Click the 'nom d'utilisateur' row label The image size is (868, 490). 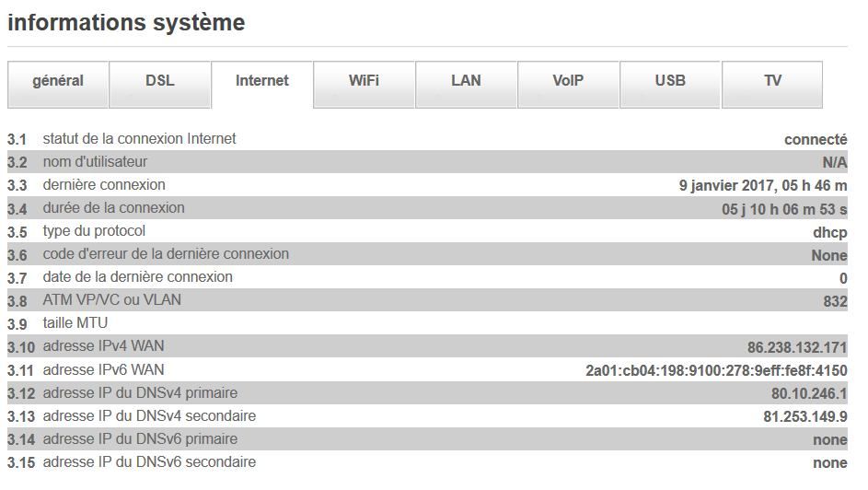95,162
